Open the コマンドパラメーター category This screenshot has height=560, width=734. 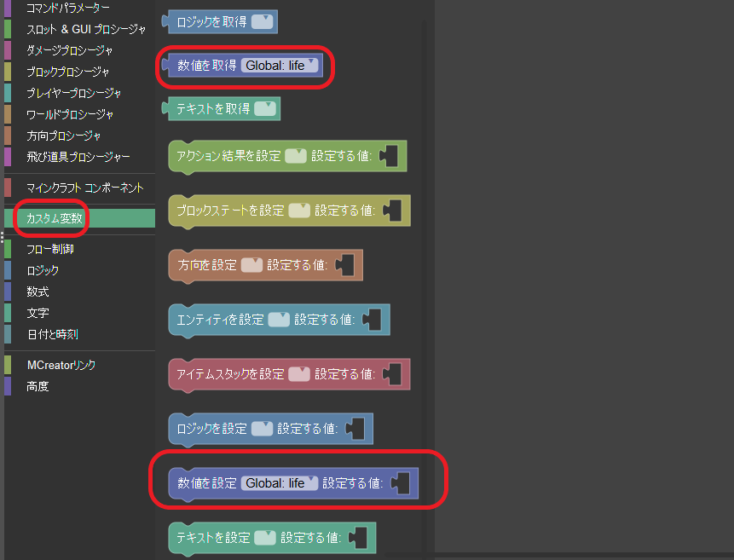pyautogui.click(x=68, y=8)
